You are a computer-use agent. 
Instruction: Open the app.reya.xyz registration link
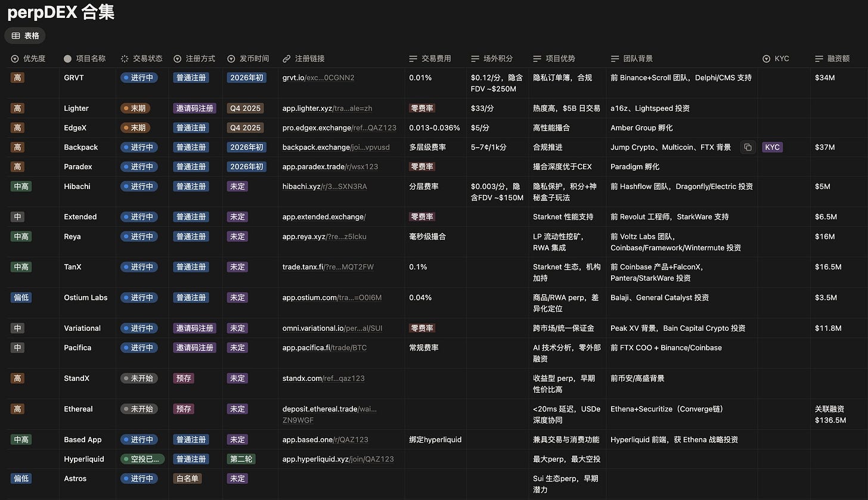click(x=324, y=237)
